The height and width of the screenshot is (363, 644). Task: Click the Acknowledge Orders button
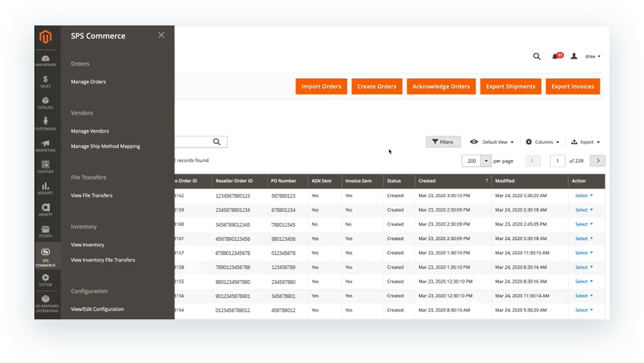tap(441, 86)
